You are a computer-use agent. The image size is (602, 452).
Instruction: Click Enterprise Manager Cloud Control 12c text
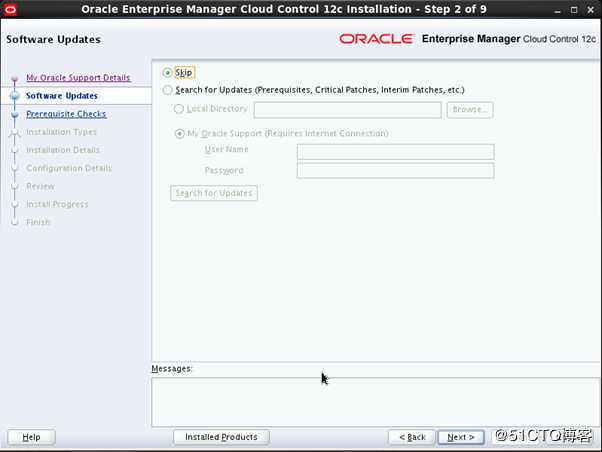point(509,39)
